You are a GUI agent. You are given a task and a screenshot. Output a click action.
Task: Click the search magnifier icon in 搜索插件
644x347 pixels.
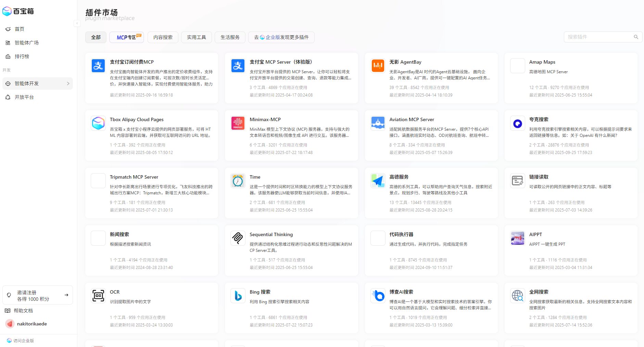[x=636, y=37]
